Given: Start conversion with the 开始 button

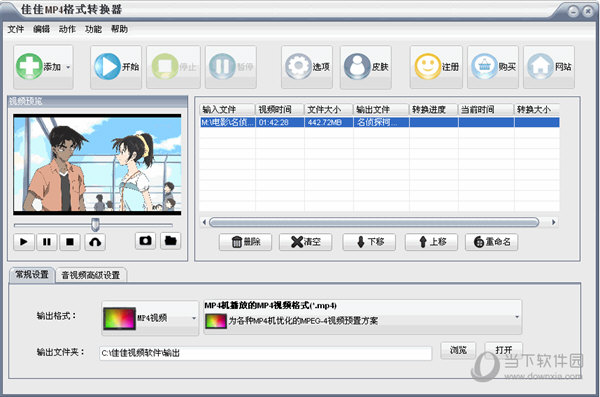Looking at the screenshot, I should pos(116,67).
